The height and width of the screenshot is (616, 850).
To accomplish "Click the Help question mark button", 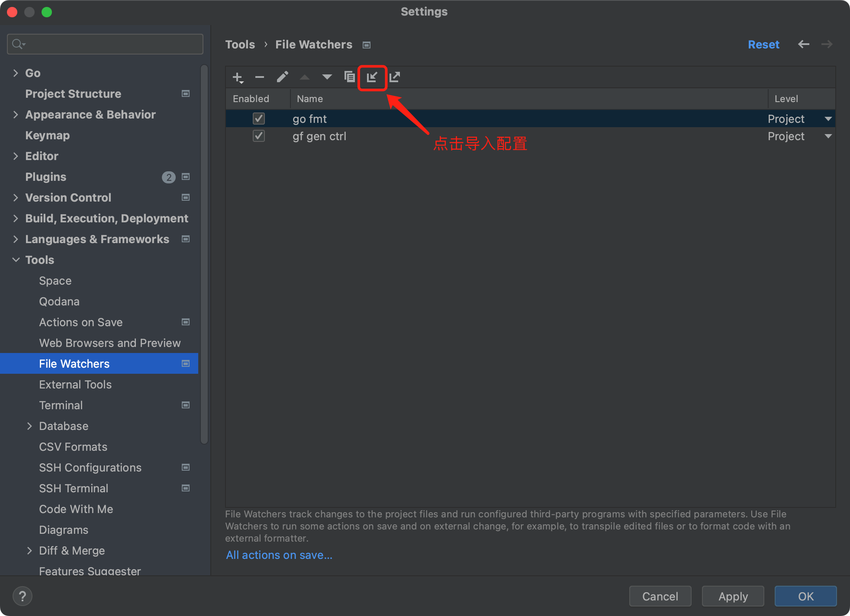I will [23, 596].
